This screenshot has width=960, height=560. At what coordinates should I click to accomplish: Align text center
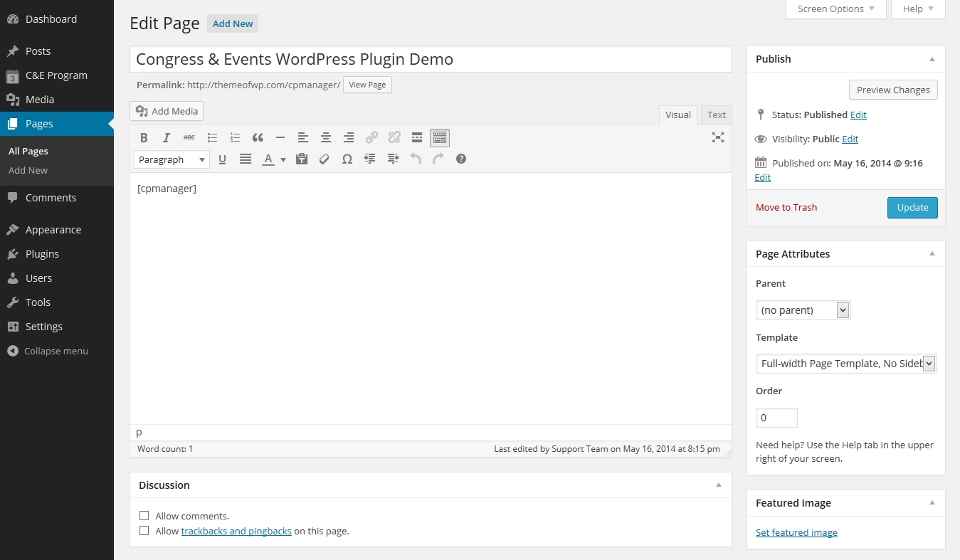(326, 137)
